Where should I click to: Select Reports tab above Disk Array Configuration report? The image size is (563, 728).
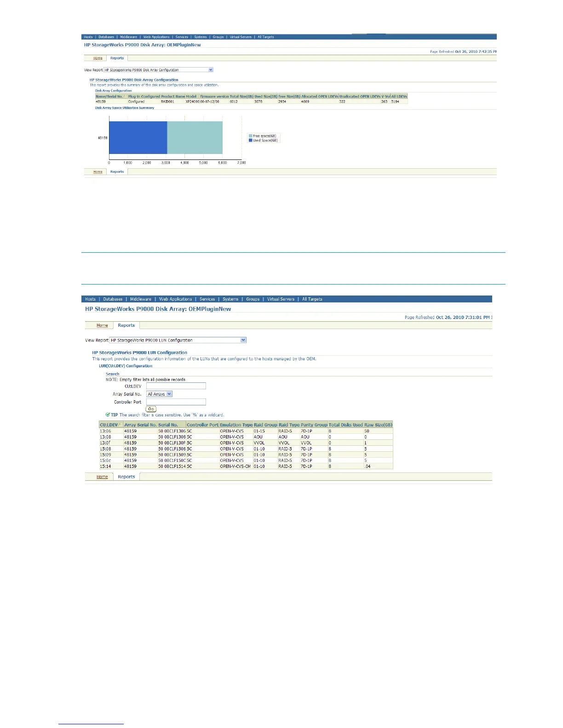coord(117,58)
